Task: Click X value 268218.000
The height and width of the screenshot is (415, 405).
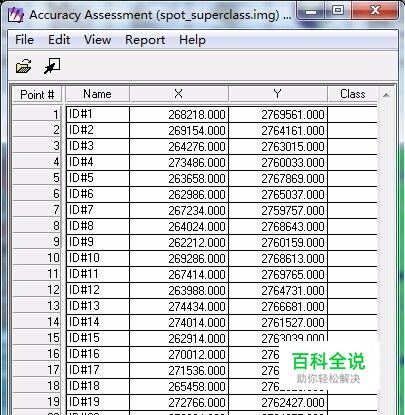Action: [x=179, y=114]
